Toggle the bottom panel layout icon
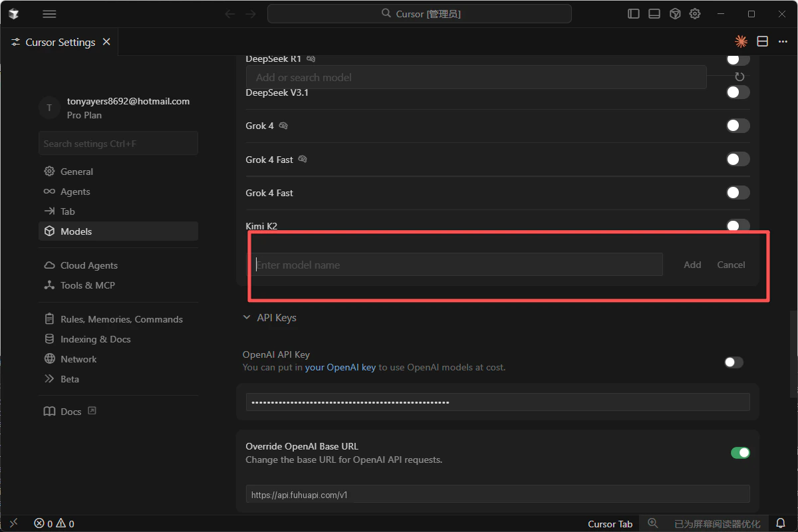 [x=654, y=14]
